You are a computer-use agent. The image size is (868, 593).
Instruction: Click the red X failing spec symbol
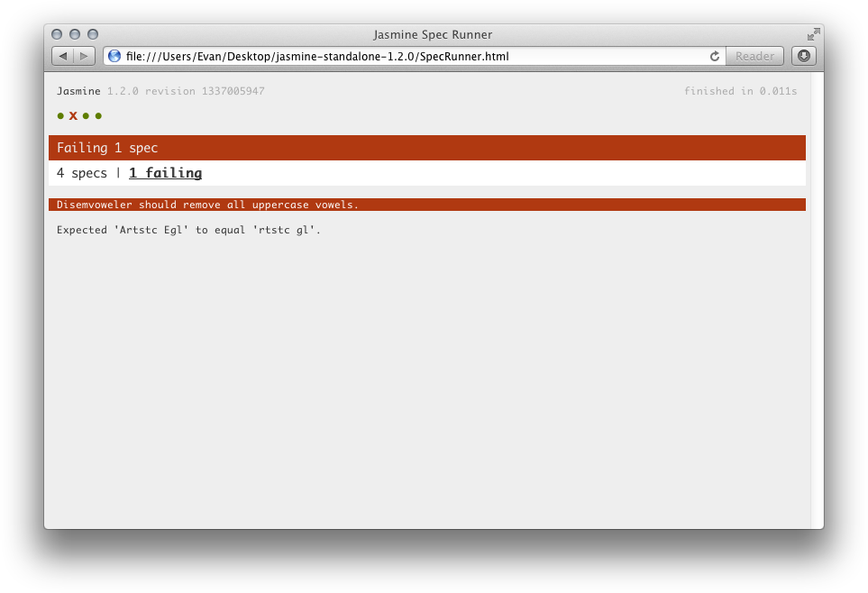click(x=73, y=115)
